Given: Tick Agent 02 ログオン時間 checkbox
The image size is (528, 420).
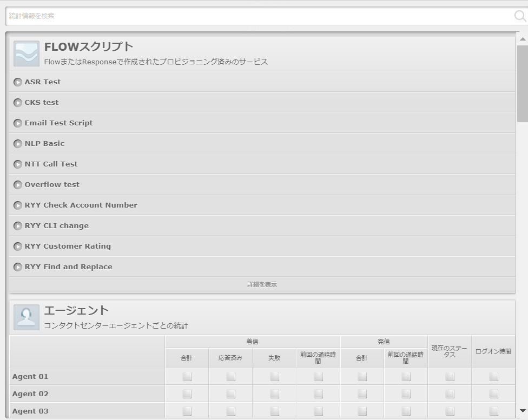Looking at the screenshot, I should 493,394.
